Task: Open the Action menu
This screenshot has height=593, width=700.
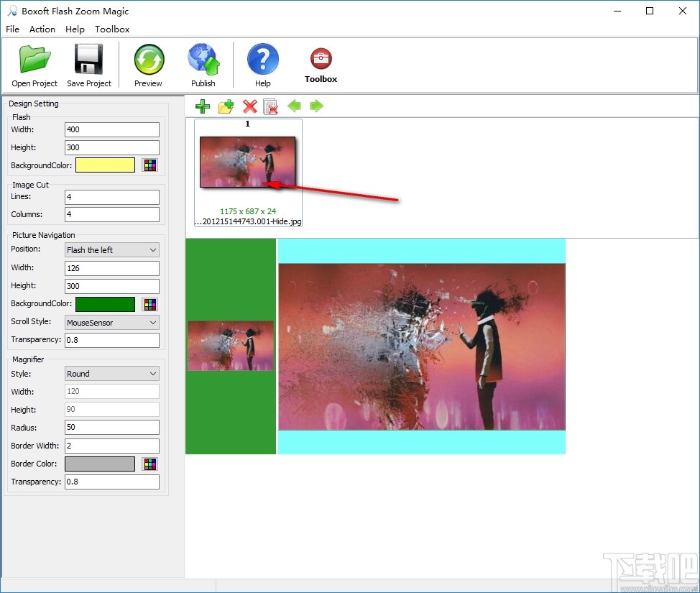Action: (42, 29)
